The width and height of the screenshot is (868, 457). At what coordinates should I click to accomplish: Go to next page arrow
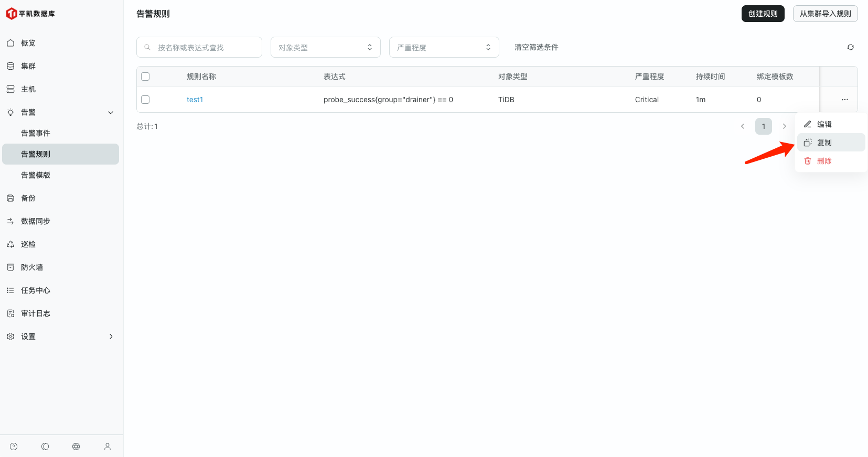784,126
